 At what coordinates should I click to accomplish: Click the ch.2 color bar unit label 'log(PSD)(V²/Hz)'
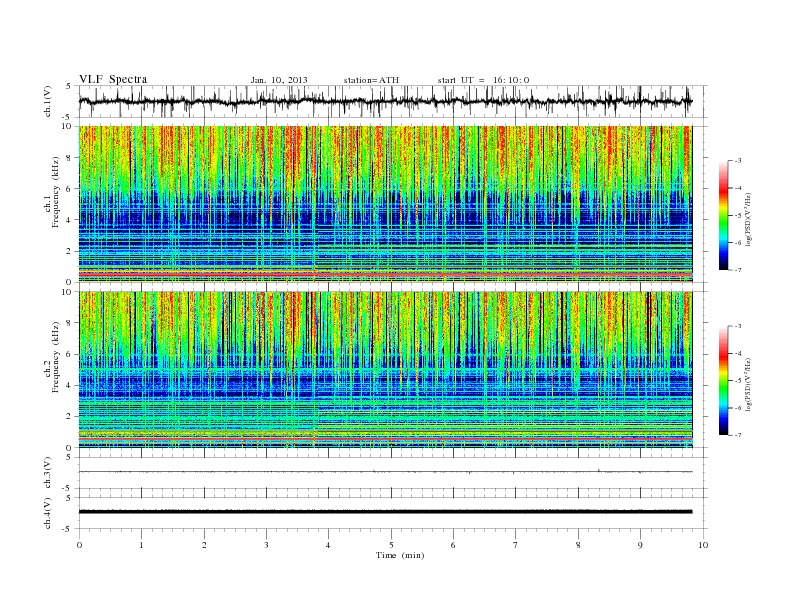749,384
